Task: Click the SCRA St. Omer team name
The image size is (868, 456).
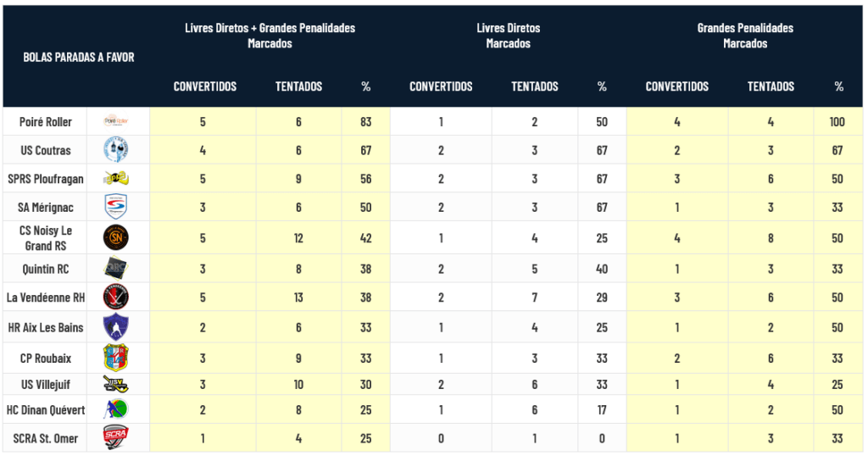Action: point(46,437)
